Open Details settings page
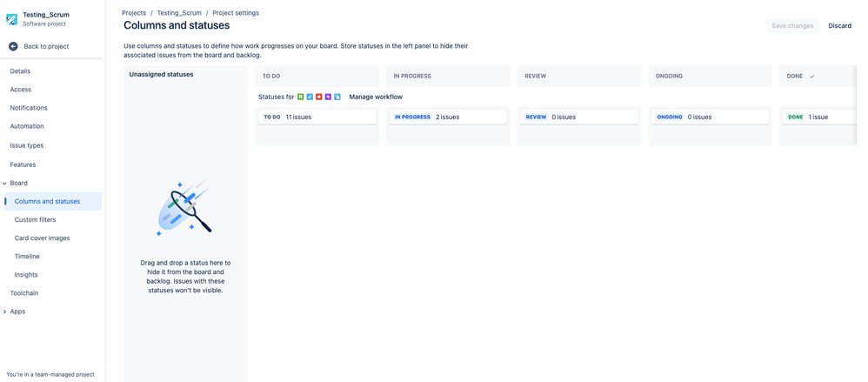The image size is (868, 382). pos(20,71)
